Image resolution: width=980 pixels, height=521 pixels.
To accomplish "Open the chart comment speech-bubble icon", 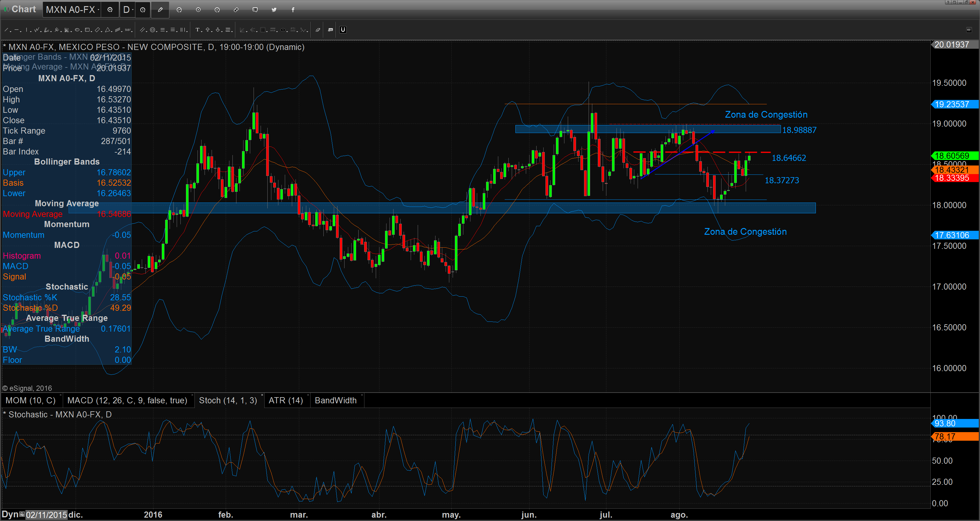I will [x=255, y=10].
